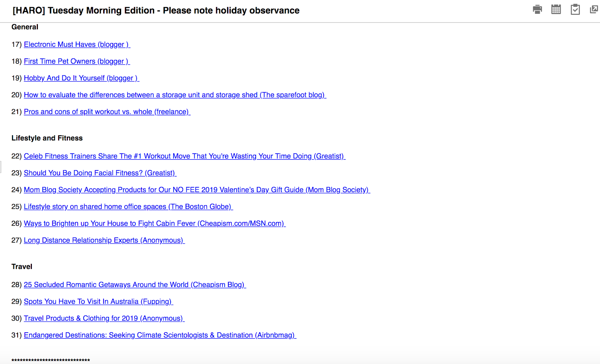Click the calendar icon in header
Viewport: 600px width, 364px height.
[556, 9]
